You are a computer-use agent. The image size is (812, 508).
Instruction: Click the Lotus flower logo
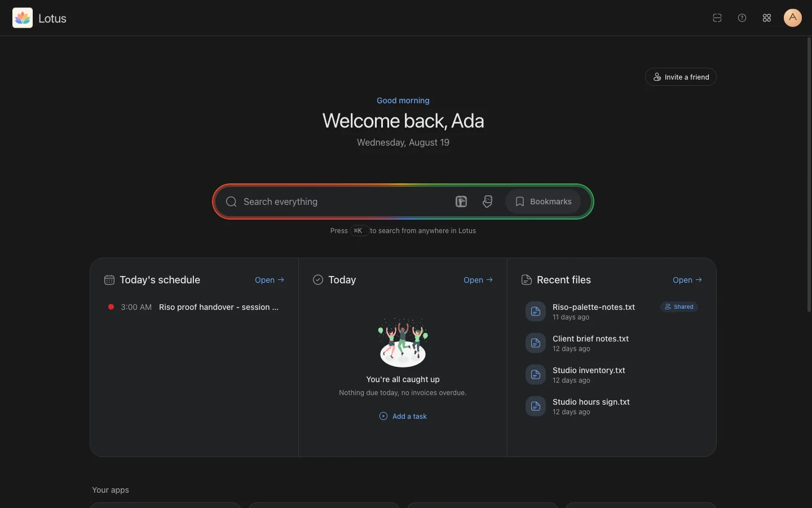(23, 18)
